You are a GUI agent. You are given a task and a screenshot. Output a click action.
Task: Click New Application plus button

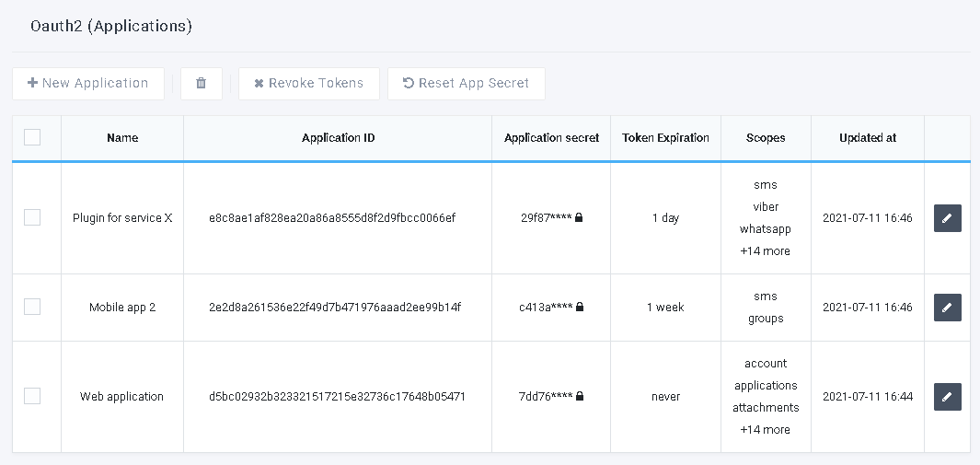pos(88,83)
